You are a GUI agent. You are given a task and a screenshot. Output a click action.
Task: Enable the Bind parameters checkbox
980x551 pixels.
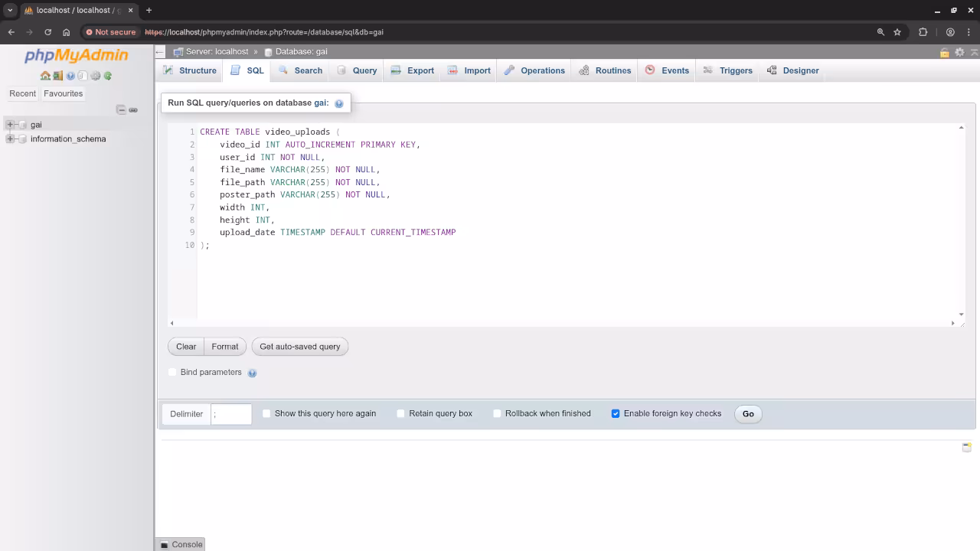point(172,373)
